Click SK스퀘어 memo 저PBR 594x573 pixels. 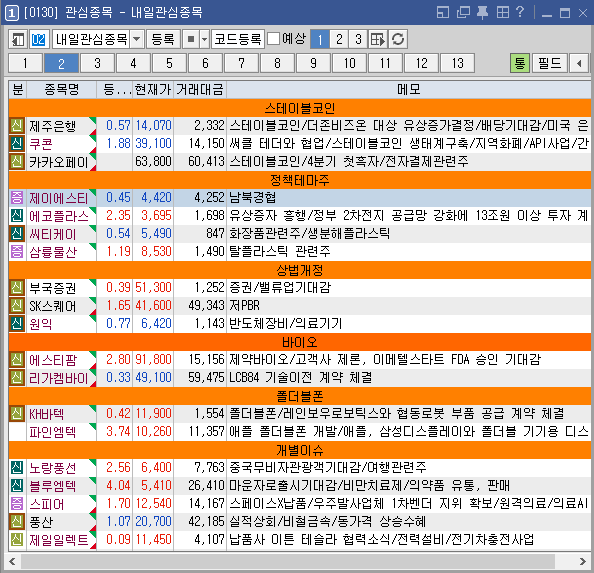(x=245, y=305)
